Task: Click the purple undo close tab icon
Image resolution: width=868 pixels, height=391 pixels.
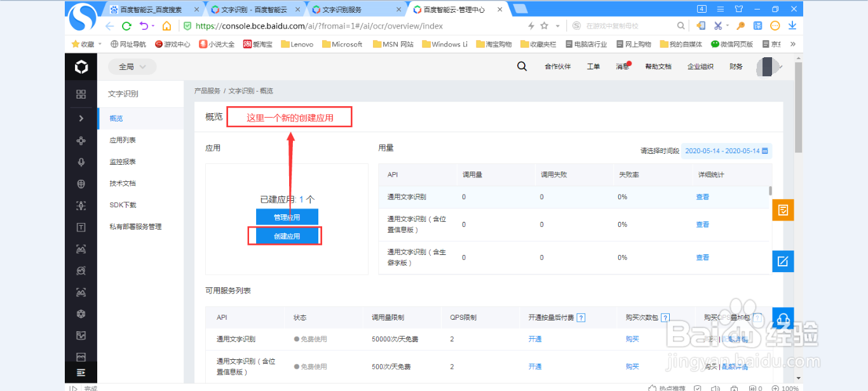Action: [x=144, y=26]
